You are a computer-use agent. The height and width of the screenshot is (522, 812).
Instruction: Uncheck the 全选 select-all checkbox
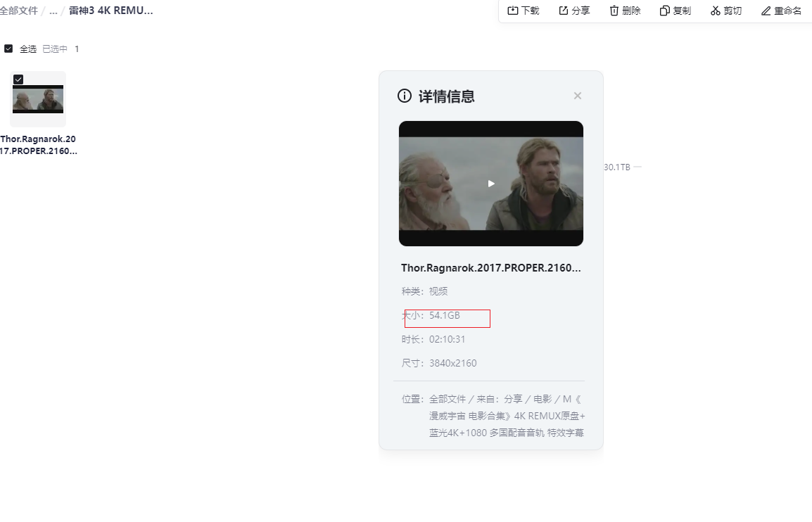[8, 49]
